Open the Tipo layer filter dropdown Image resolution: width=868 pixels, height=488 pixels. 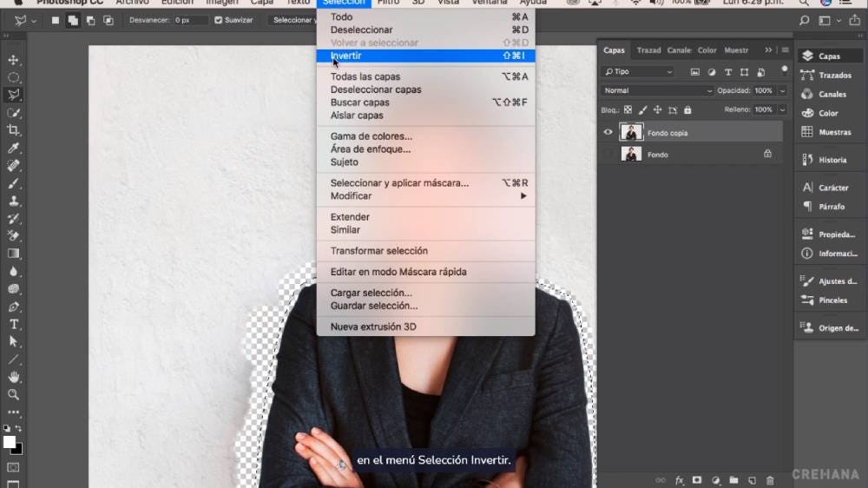click(638, 72)
